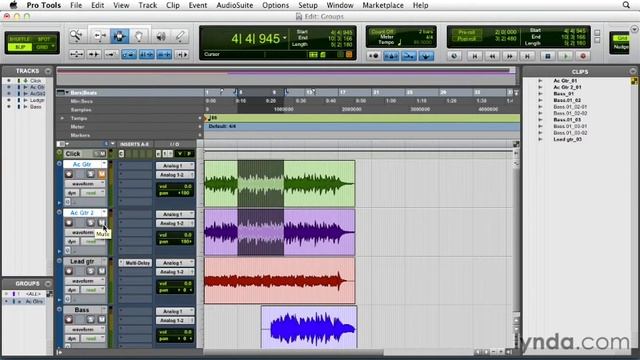640x360 pixels.
Task: Open the Groups list popup menu
Action: [48, 284]
